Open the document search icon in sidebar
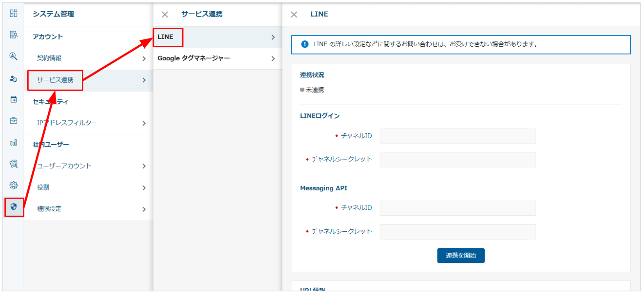 click(14, 35)
